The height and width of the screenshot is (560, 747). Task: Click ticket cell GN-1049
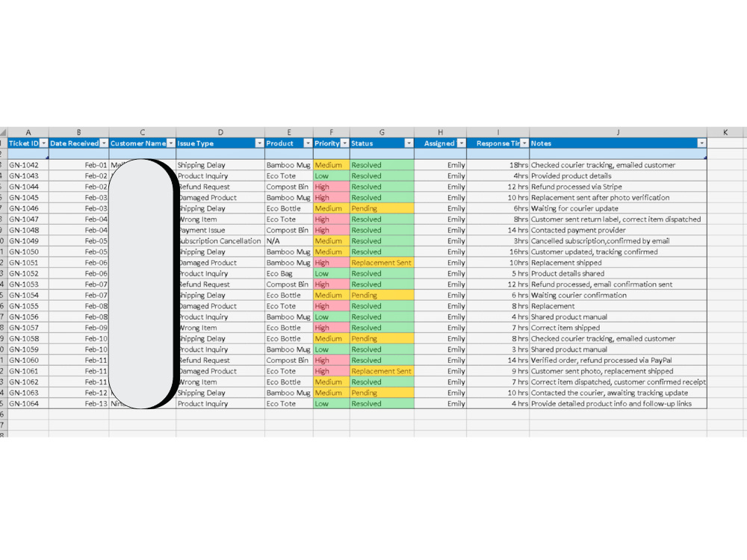point(28,241)
